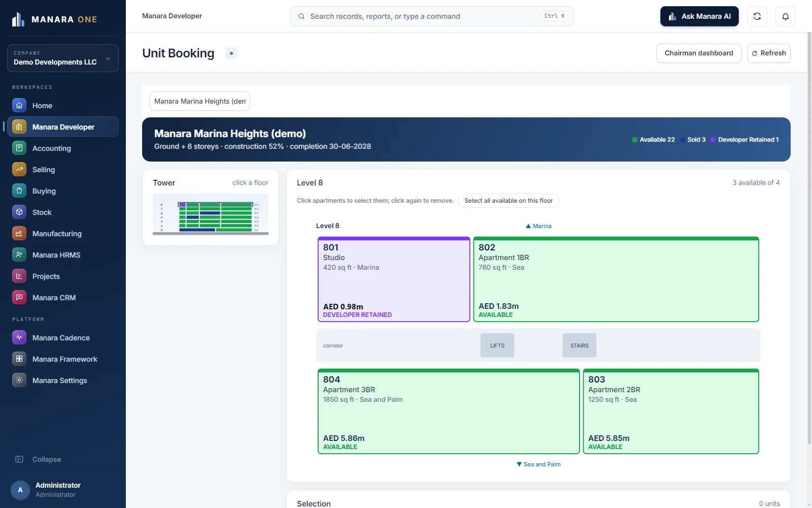This screenshot has width=812, height=508.
Task: Open the Administrator user profile
Action: [x=63, y=490]
